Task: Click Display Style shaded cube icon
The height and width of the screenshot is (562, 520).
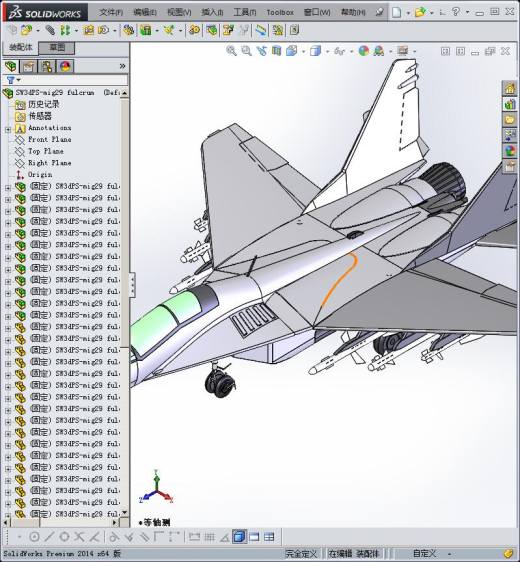Action: [315, 51]
